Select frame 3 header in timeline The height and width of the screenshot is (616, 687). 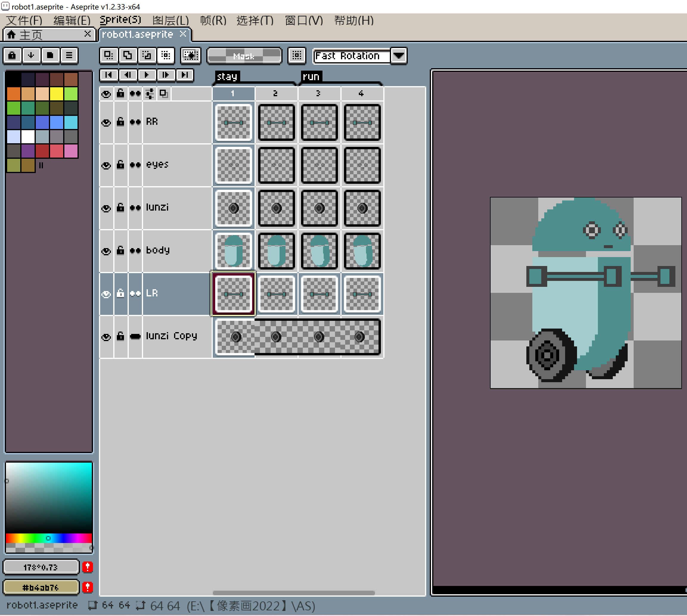coord(318,94)
